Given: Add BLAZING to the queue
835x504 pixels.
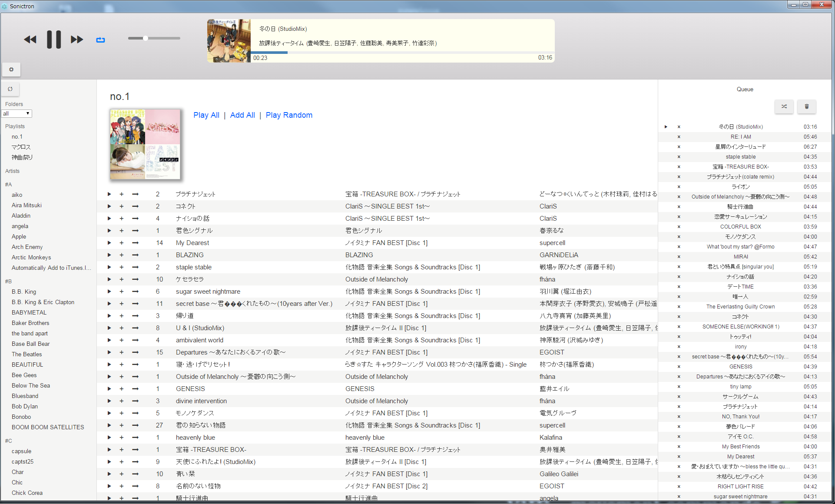Looking at the screenshot, I should coord(122,255).
